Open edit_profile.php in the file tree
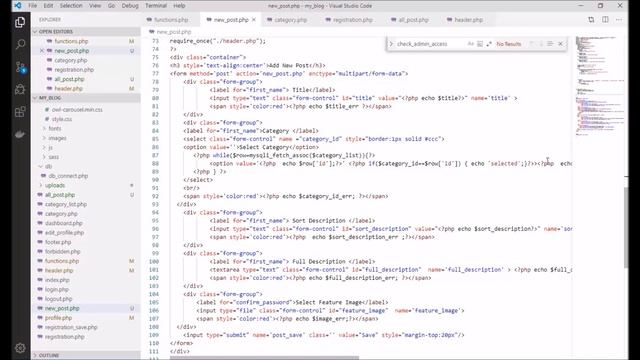The image size is (640, 360). [64, 233]
